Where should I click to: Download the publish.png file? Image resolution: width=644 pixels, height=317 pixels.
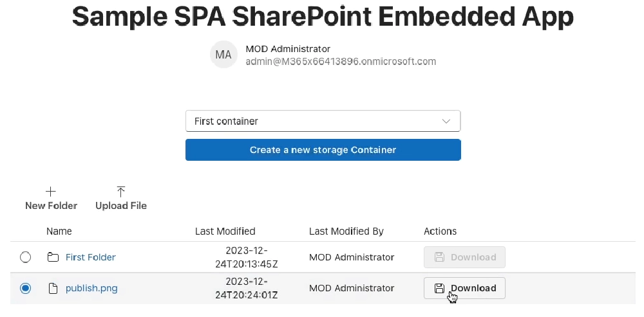(464, 288)
